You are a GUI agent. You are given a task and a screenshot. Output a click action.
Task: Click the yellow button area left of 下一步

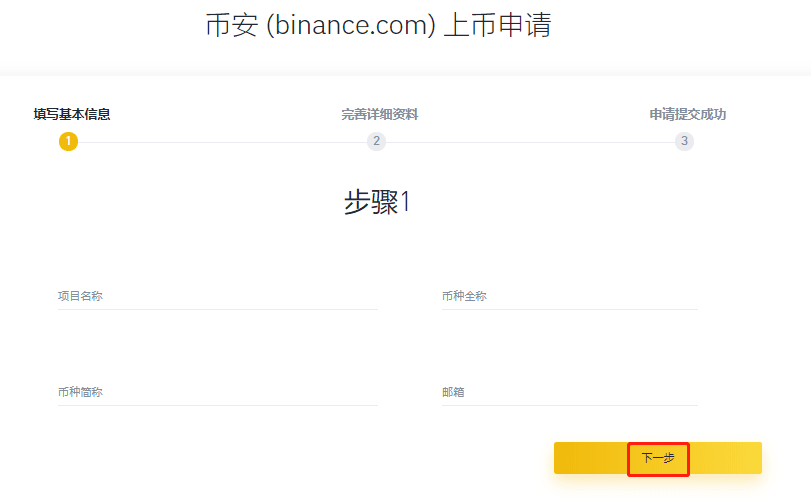click(590, 458)
